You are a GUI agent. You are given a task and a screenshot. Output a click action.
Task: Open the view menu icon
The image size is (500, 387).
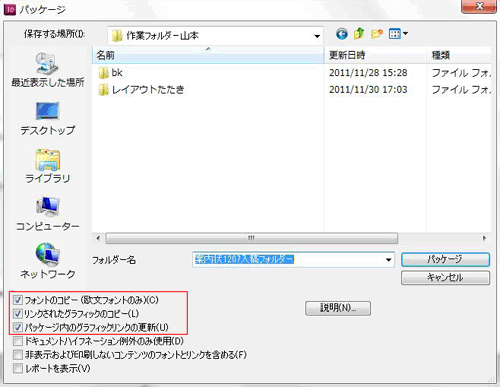pyautogui.click(x=395, y=34)
